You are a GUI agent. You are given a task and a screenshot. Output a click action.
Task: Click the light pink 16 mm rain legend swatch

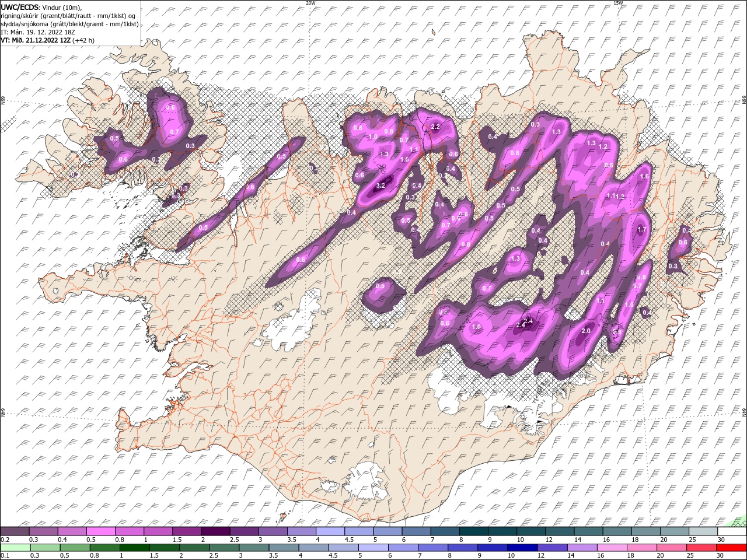(612, 547)
